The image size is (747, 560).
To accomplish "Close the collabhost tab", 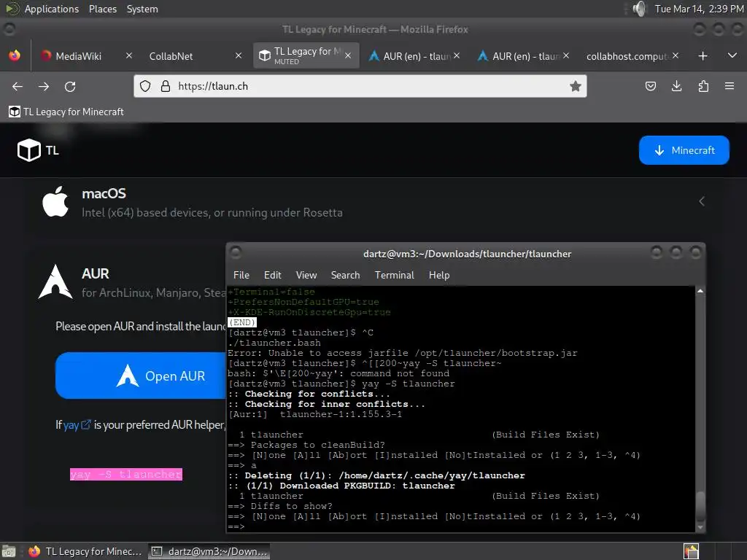I will click(676, 55).
